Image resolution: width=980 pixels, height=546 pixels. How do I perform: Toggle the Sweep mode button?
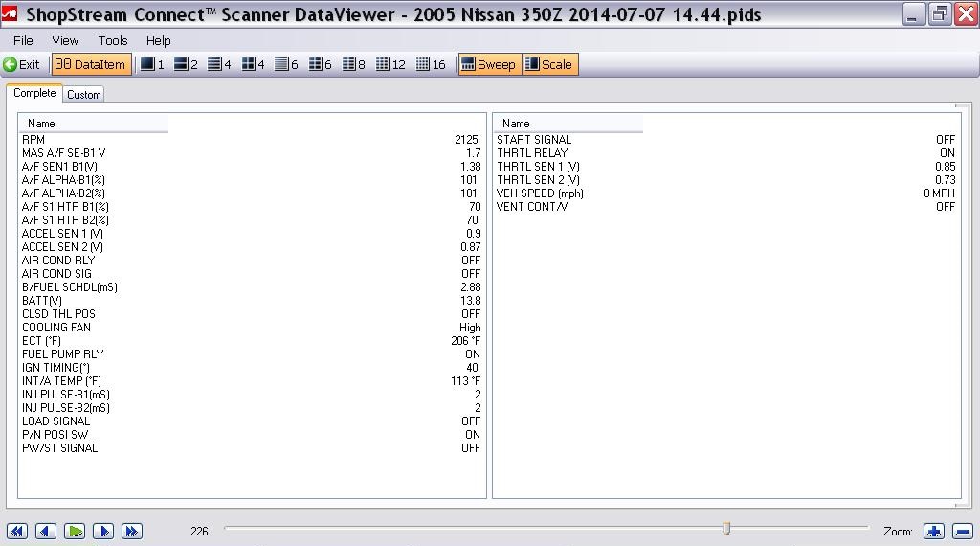(489, 64)
